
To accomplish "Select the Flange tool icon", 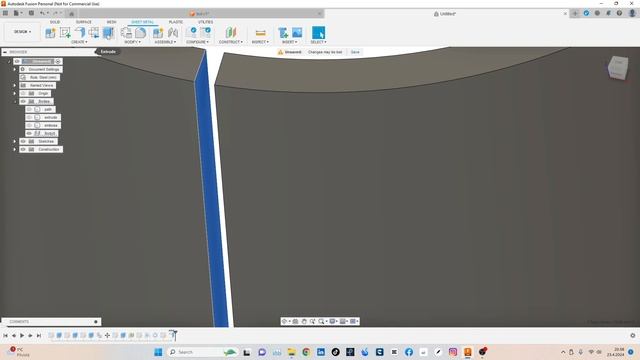I will coord(80,33).
